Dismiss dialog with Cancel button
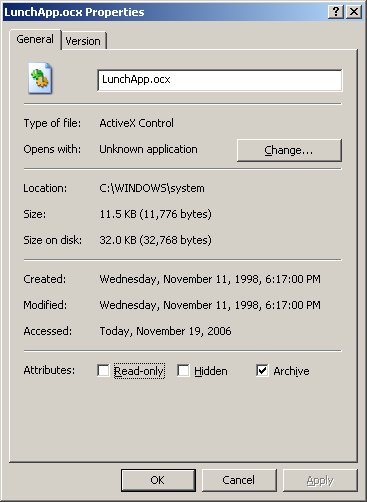 (239, 480)
